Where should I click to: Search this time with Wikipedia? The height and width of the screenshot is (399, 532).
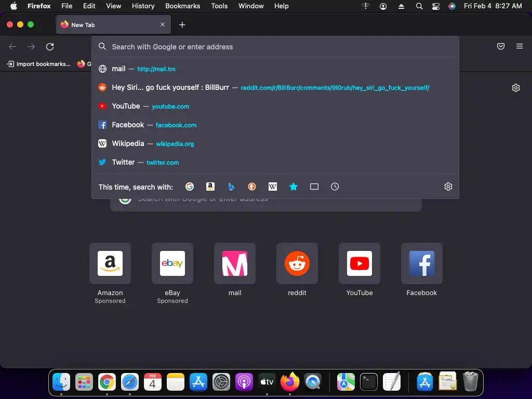[273, 187]
